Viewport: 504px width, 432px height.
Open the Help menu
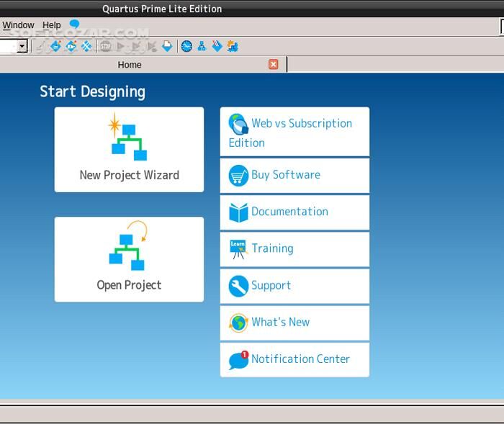(52, 24)
